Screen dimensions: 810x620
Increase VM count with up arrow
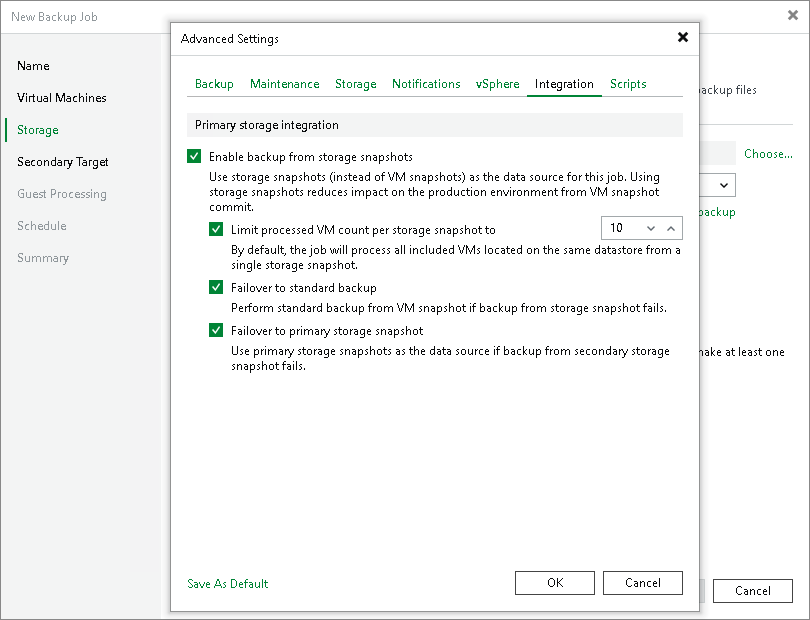pos(671,228)
